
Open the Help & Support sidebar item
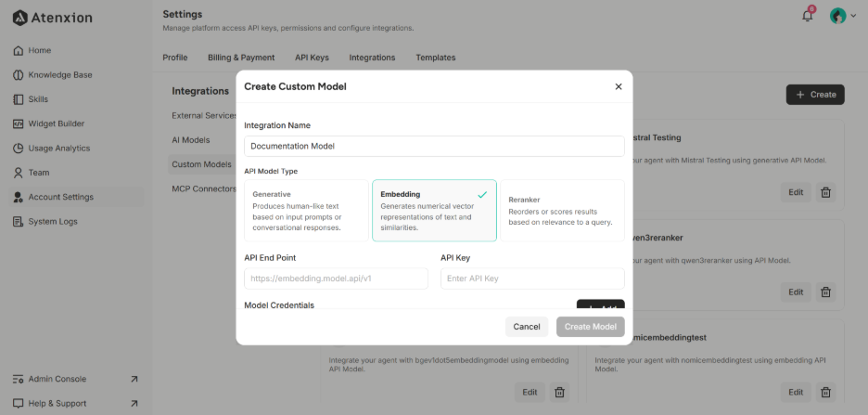click(x=50, y=403)
